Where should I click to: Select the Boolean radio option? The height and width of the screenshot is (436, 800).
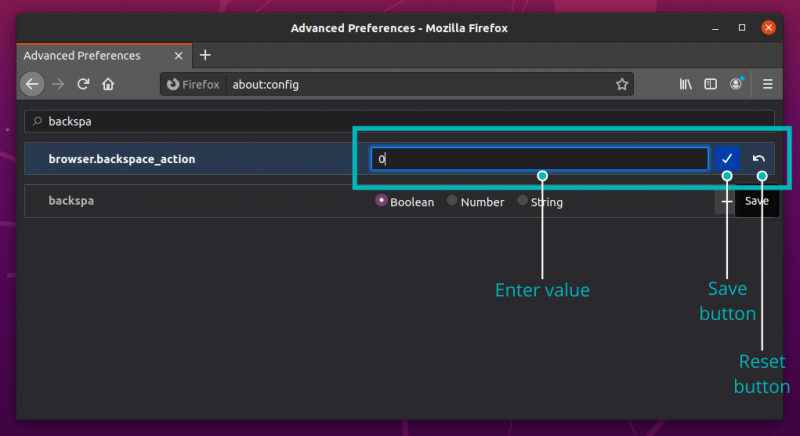coord(382,201)
